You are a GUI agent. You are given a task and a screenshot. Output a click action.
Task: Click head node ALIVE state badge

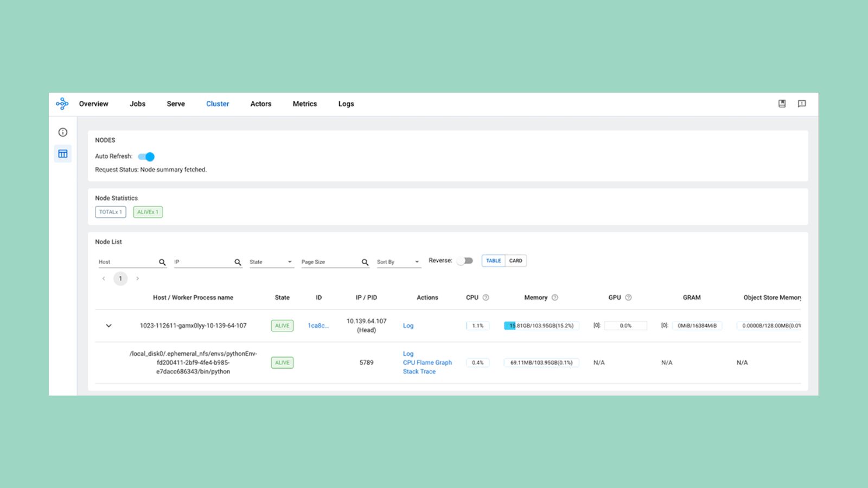point(282,326)
